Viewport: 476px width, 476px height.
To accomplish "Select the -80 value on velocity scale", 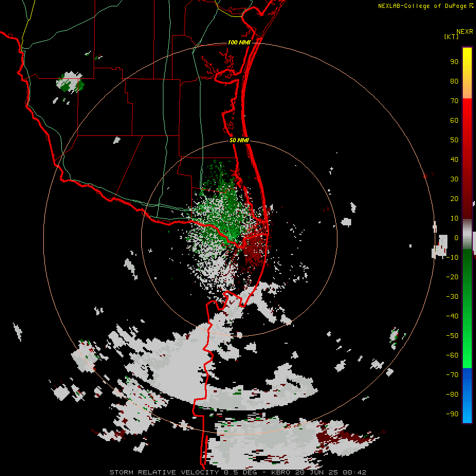I will tap(452, 395).
